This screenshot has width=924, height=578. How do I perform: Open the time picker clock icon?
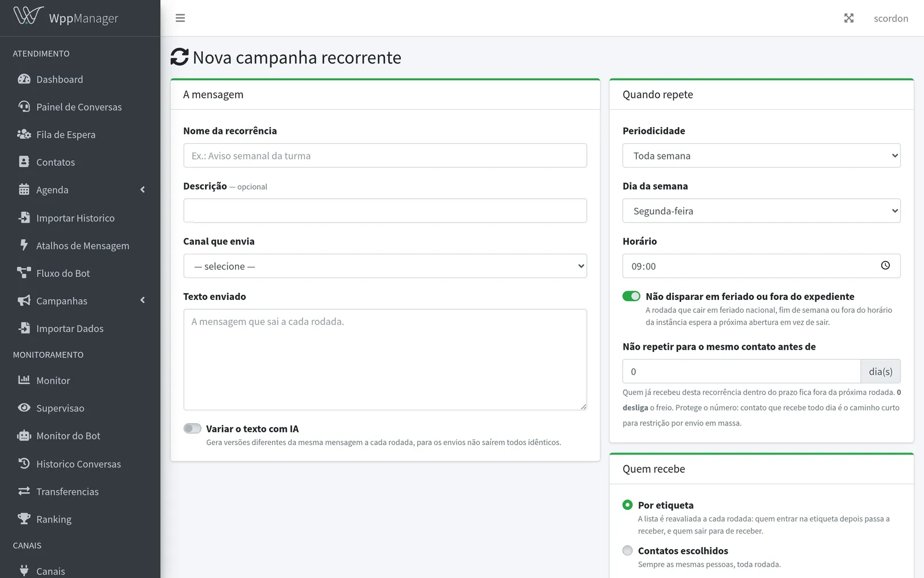click(x=885, y=265)
